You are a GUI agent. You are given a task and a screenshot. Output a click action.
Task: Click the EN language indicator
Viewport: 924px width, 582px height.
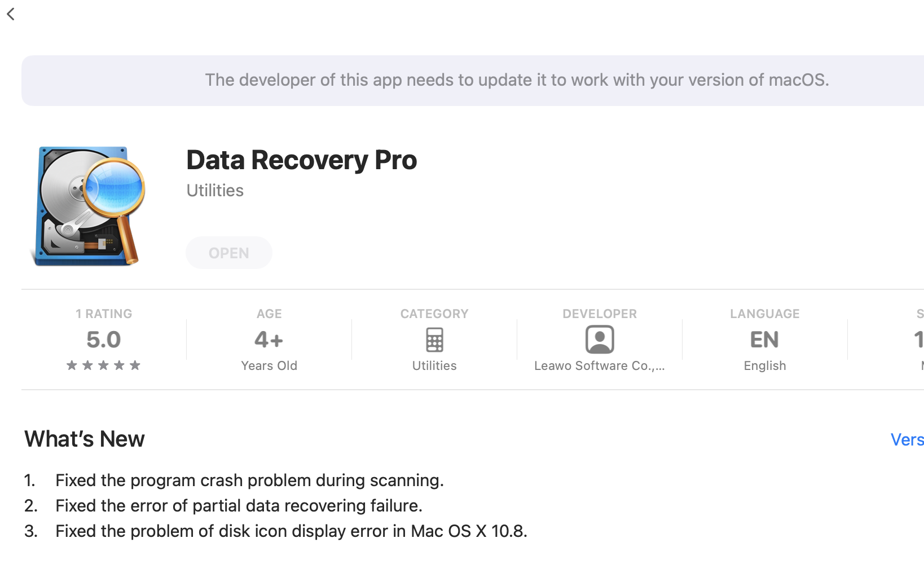pos(764,339)
